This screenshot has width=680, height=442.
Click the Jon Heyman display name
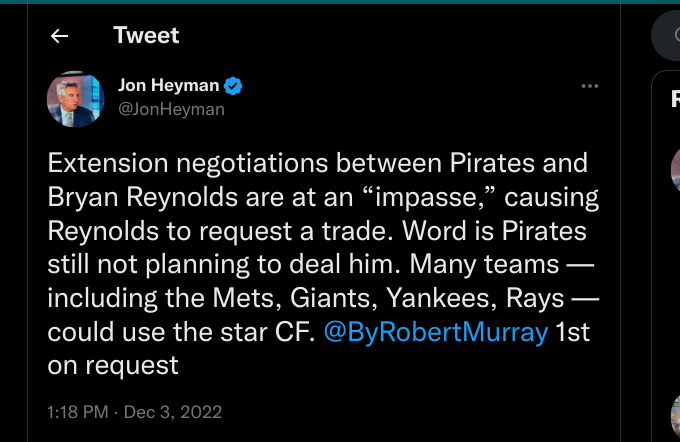[168, 87]
